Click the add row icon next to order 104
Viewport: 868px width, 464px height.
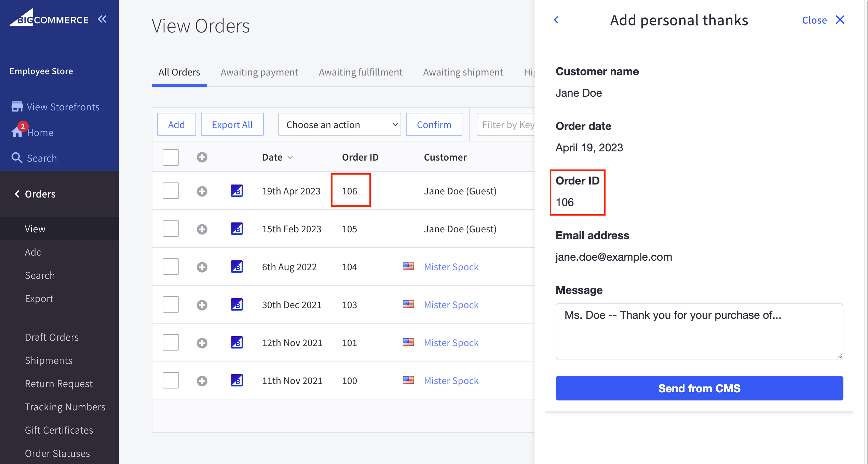pyautogui.click(x=202, y=267)
